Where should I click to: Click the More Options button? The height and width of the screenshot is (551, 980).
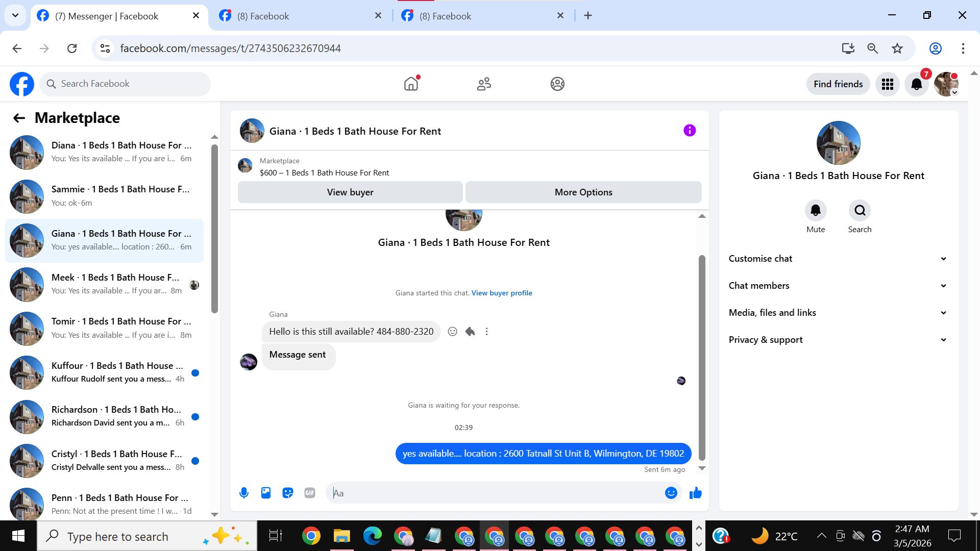coord(583,192)
